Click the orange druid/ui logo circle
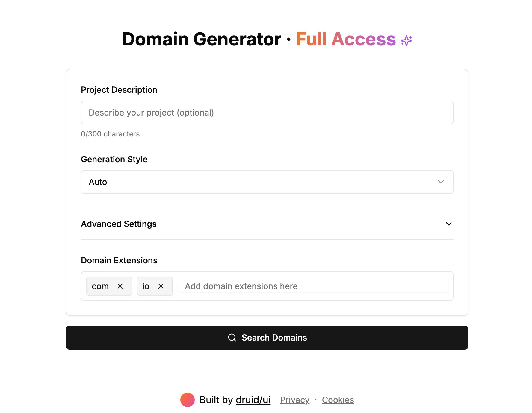The image size is (532, 413). [x=187, y=400]
